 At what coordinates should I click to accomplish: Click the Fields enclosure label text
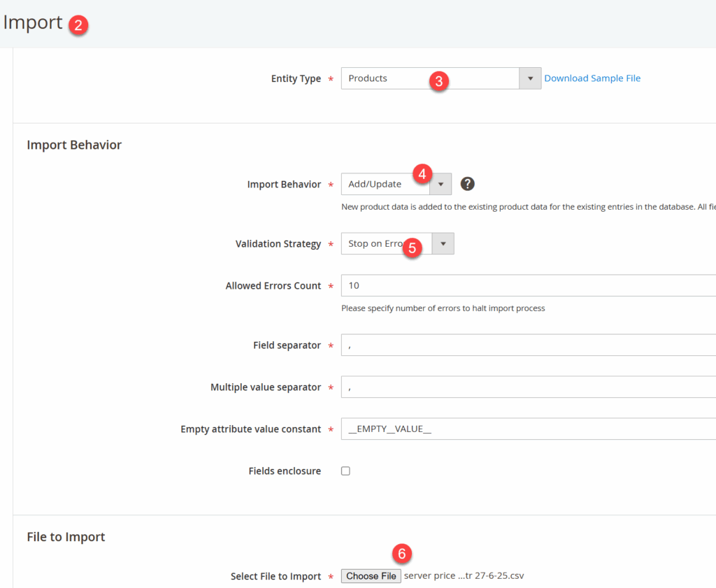tap(285, 471)
